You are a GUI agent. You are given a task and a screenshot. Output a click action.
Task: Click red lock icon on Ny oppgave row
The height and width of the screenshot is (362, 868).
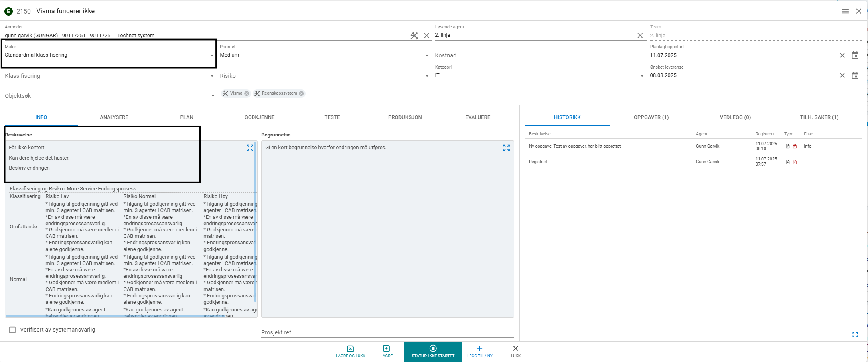(x=795, y=146)
